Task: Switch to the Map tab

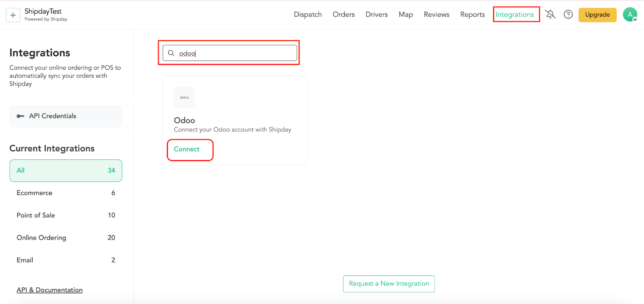Action: (406, 14)
